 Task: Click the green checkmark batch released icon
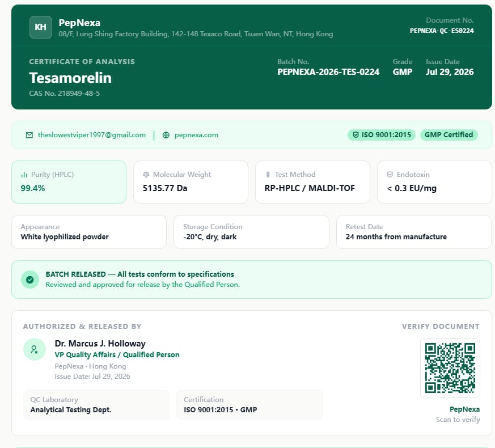tap(30, 280)
